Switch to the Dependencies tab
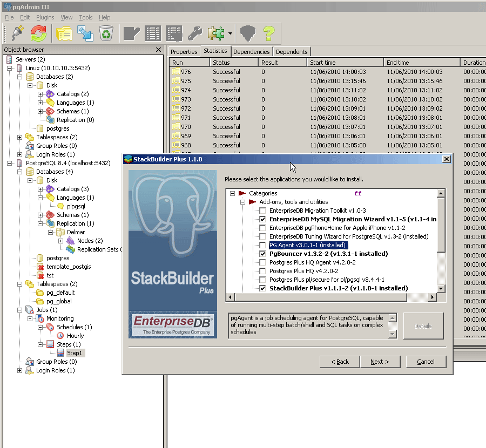Image resolution: width=486 pixels, height=448 pixels. pyautogui.click(x=251, y=52)
